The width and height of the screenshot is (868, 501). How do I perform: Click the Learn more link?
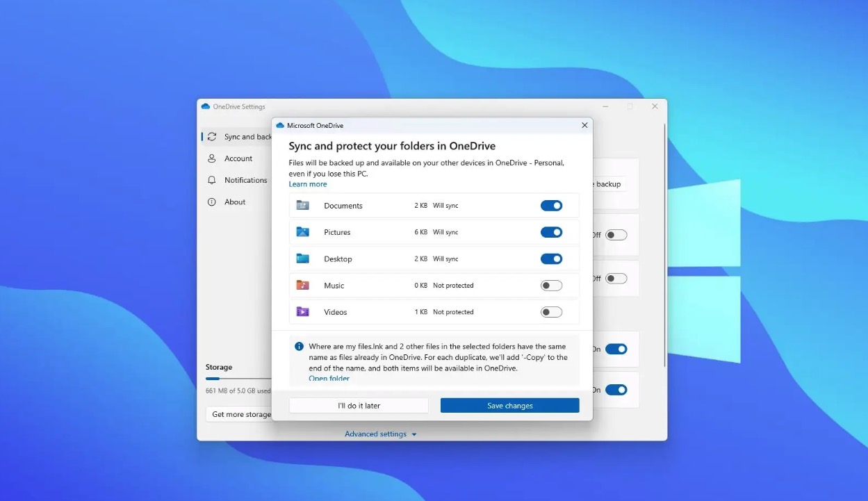coord(308,184)
